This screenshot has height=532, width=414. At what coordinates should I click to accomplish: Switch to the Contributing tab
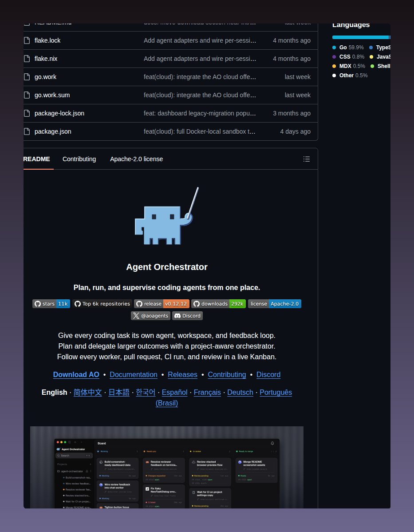(79, 159)
